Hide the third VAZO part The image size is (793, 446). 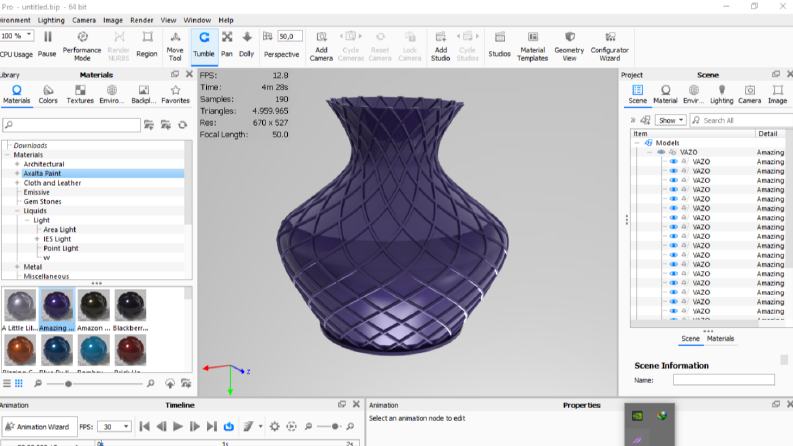click(x=673, y=181)
